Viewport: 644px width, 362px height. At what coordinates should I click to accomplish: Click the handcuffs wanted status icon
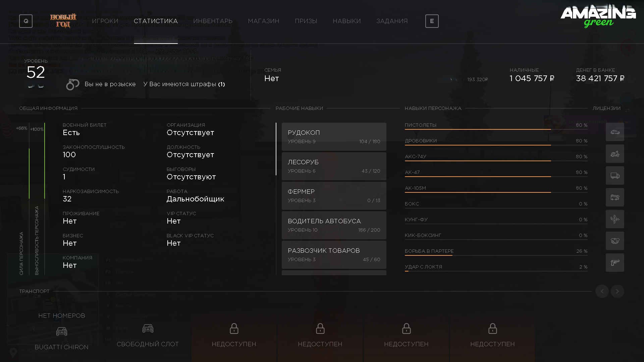point(72,84)
